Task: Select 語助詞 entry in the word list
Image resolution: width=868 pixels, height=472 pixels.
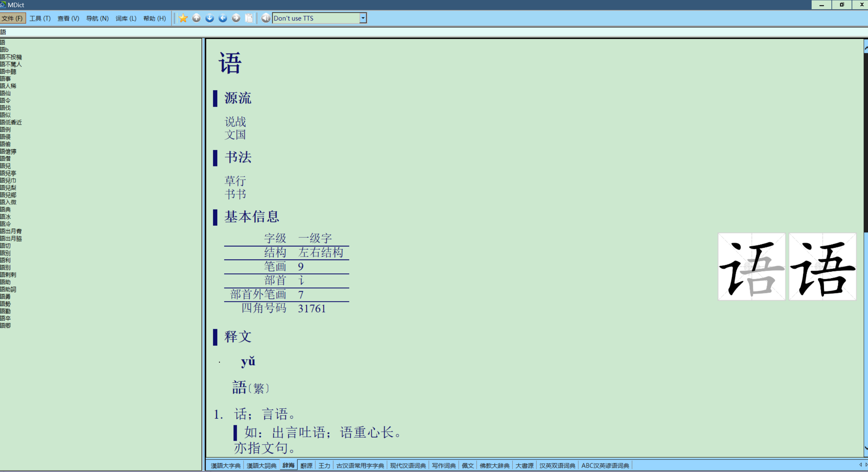Action: click(x=8, y=289)
